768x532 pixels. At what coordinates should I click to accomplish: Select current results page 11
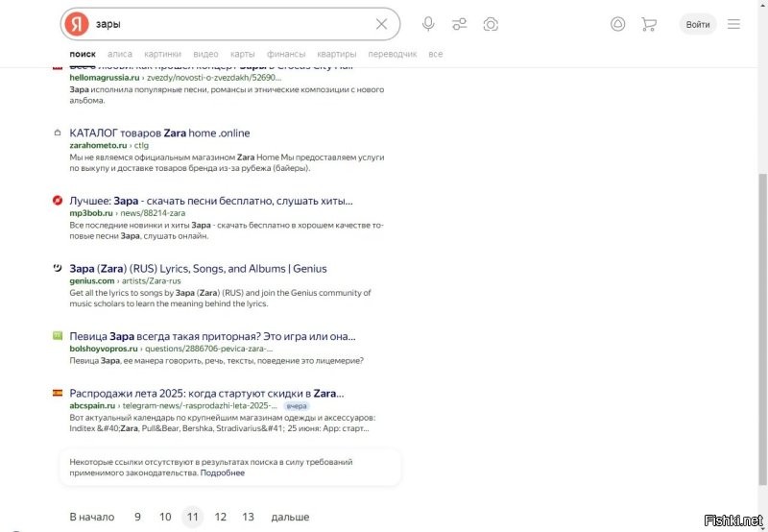(x=193, y=517)
